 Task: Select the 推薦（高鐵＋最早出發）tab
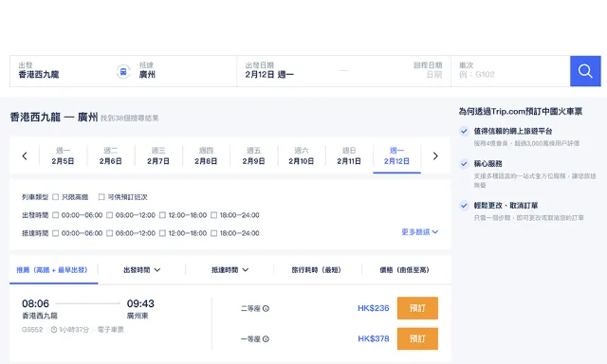click(x=53, y=270)
